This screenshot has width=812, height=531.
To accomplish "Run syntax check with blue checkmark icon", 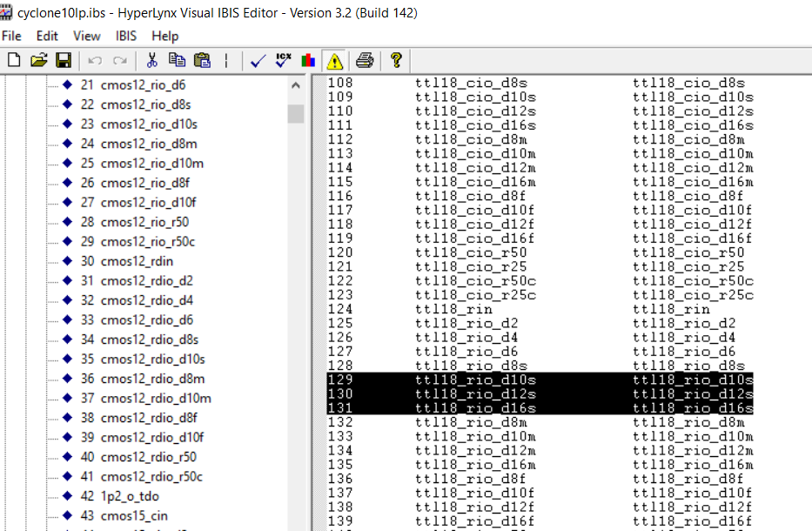I will pos(258,61).
